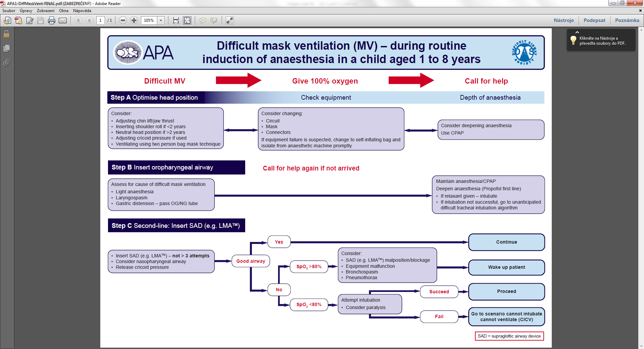Click the 'No' flowchart box
The height and width of the screenshot is (349, 644).
point(279,290)
